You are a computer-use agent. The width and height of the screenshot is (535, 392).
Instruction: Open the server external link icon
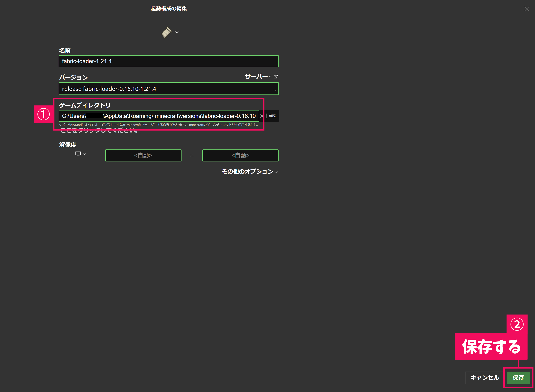[x=276, y=77]
